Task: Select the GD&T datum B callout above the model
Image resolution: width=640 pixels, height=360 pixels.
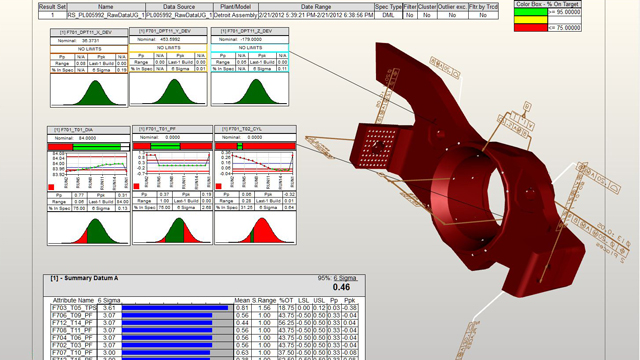Action: point(527,107)
